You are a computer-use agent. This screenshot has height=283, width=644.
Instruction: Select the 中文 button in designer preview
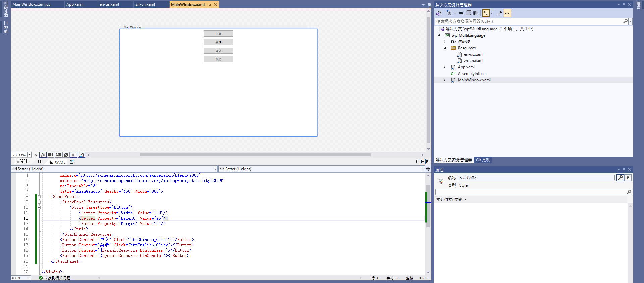(x=218, y=34)
